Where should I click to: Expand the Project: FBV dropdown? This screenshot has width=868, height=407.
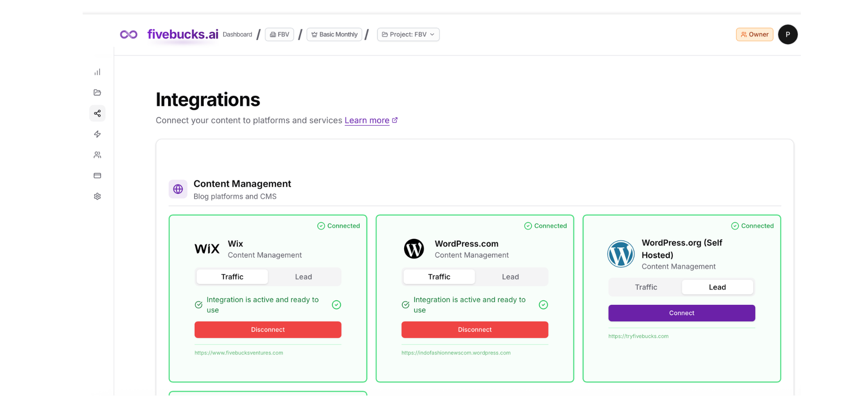(x=408, y=34)
